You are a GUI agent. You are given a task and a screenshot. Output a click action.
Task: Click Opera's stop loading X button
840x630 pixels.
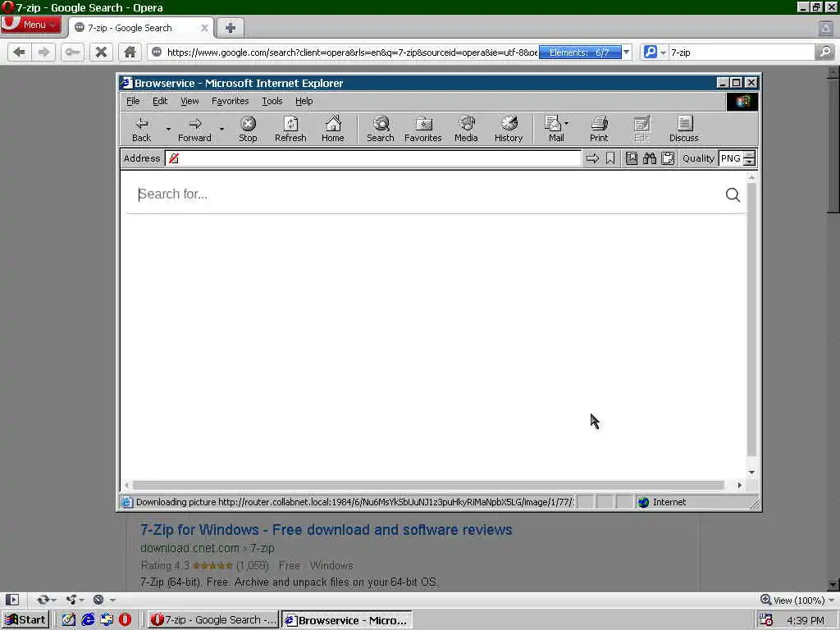click(101, 52)
